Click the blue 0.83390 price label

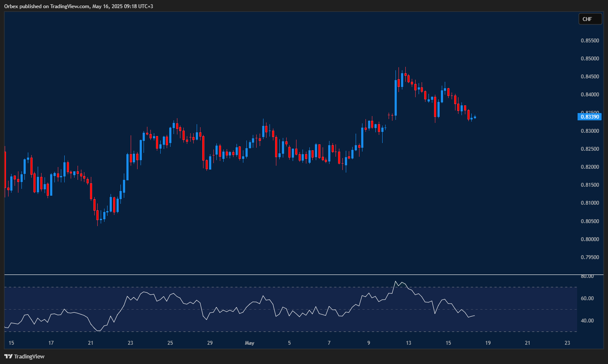590,116
